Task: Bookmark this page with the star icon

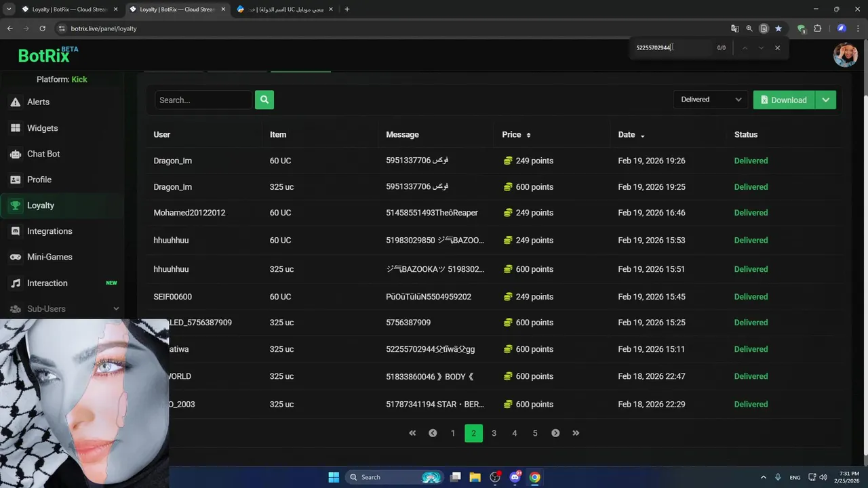Action: (778, 28)
